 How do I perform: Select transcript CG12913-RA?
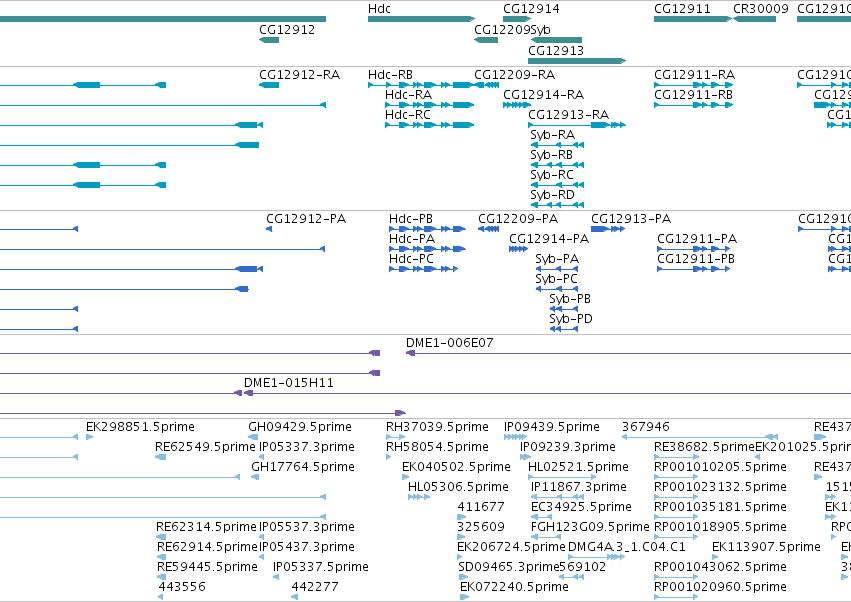point(569,115)
